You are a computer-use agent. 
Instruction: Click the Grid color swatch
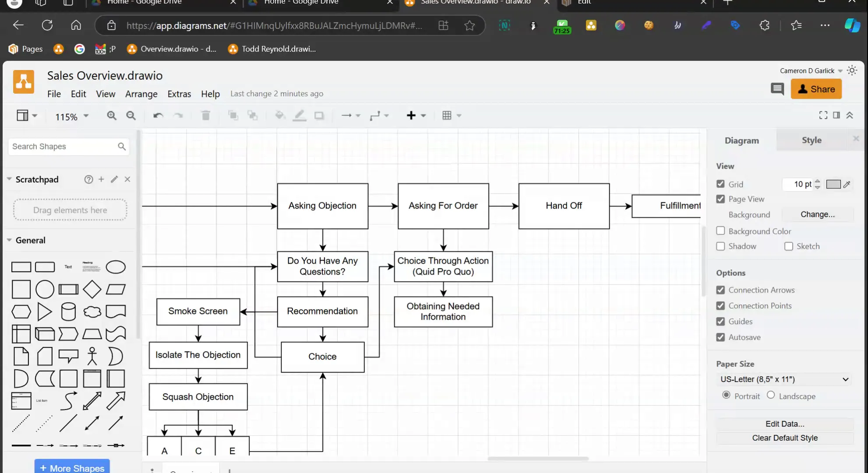pyautogui.click(x=834, y=184)
